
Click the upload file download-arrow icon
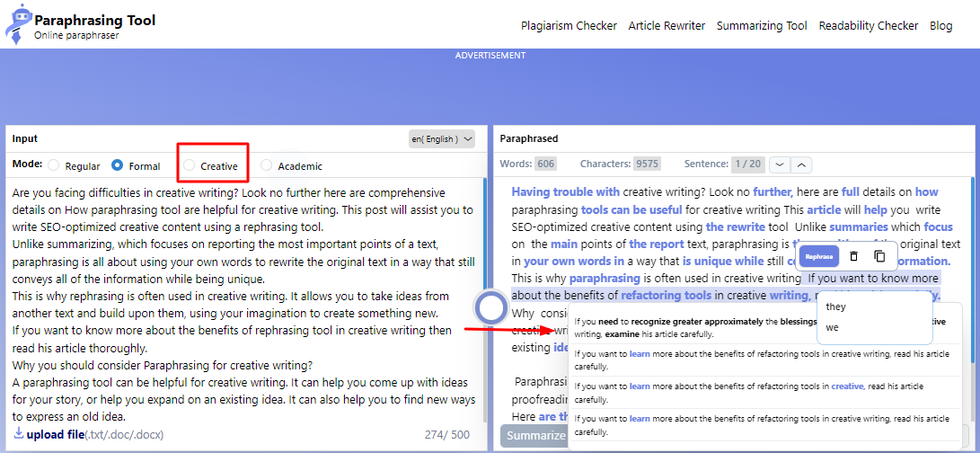(x=19, y=434)
